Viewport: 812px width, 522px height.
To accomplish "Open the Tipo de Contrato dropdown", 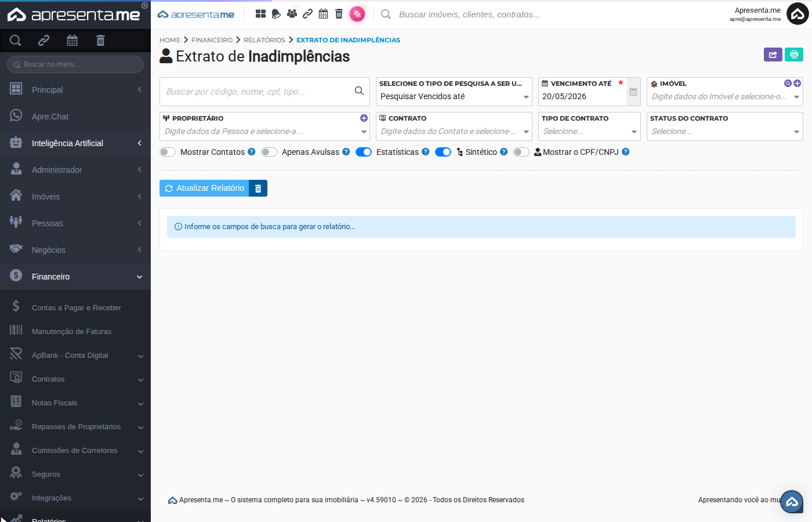I will pos(589,131).
